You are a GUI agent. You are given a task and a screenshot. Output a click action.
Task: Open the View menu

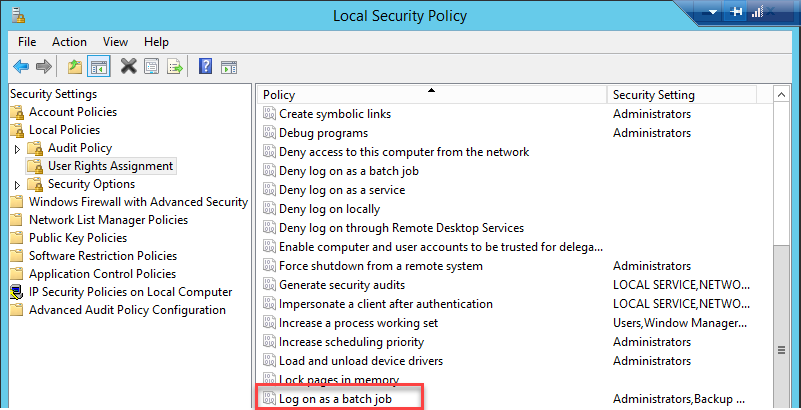pyautogui.click(x=115, y=42)
